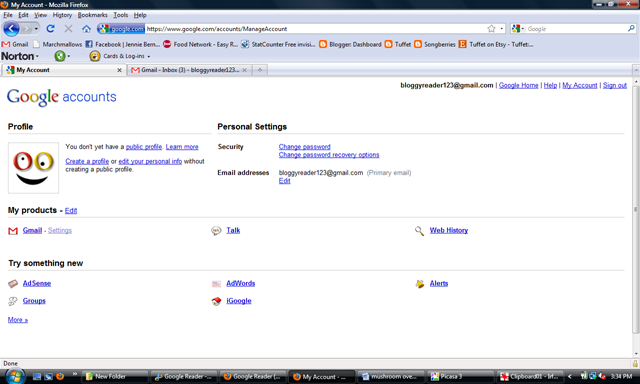Click the Norton Cards & Log-ins icon

(95, 56)
